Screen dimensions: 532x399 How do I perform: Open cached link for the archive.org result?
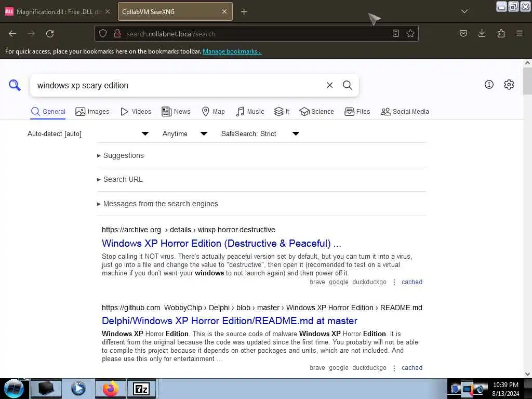click(x=412, y=282)
